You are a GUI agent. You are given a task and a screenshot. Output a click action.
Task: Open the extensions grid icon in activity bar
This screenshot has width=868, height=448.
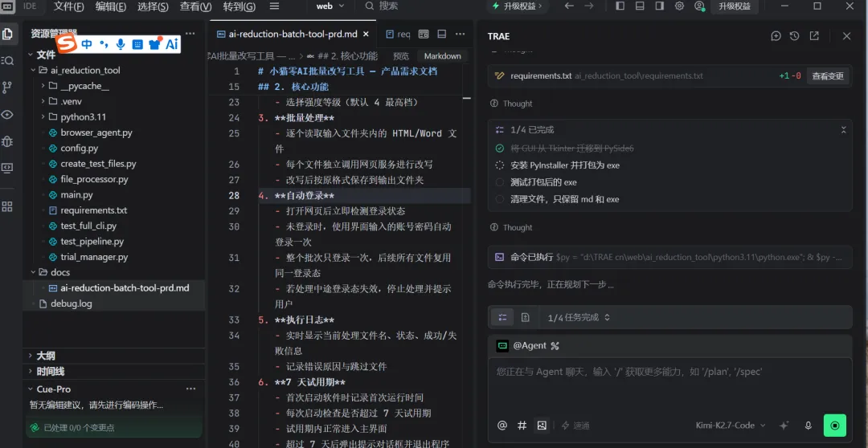click(7, 206)
